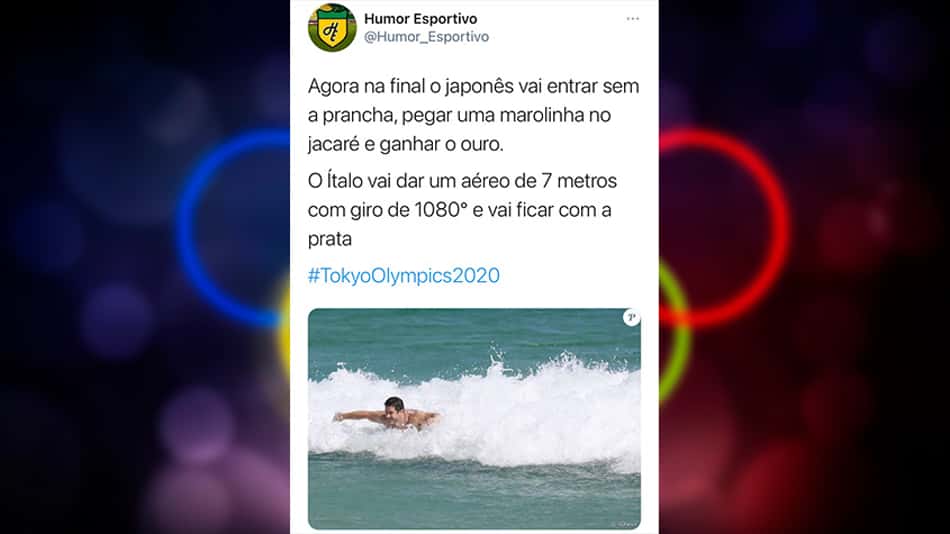Click the green Olympic ring beside the tweet

pyautogui.click(x=676, y=330)
